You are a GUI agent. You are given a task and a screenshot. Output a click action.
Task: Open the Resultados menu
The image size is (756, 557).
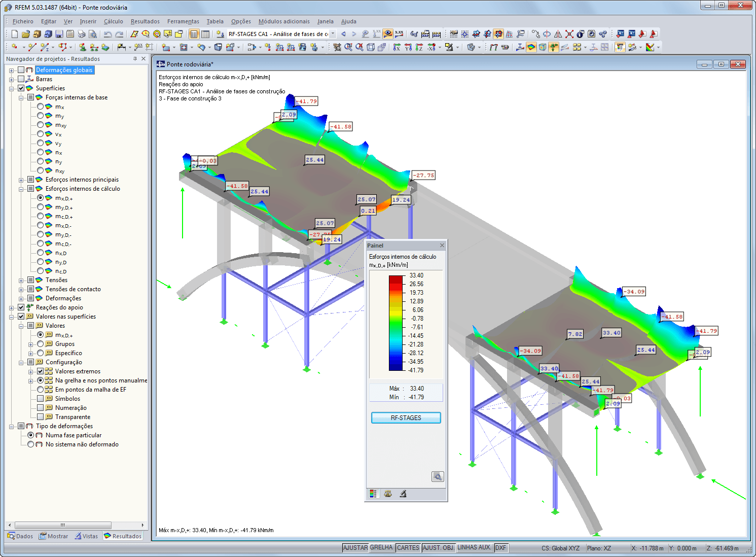[x=145, y=21]
